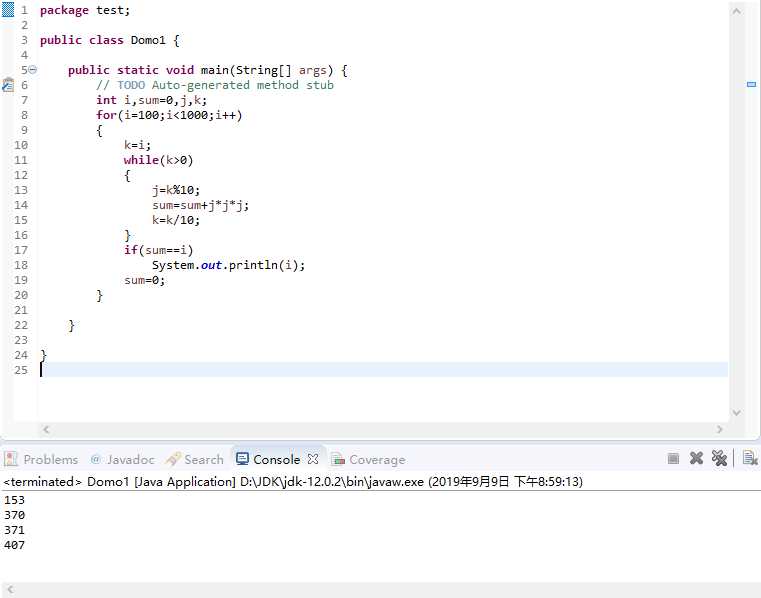Click the task marker icon on line 6

click(8, 85)
